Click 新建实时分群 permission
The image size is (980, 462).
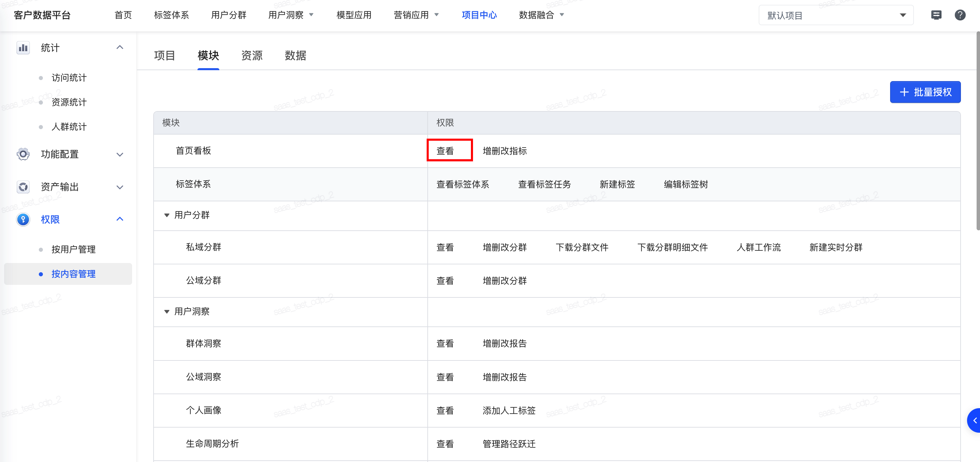pos(836,247)
